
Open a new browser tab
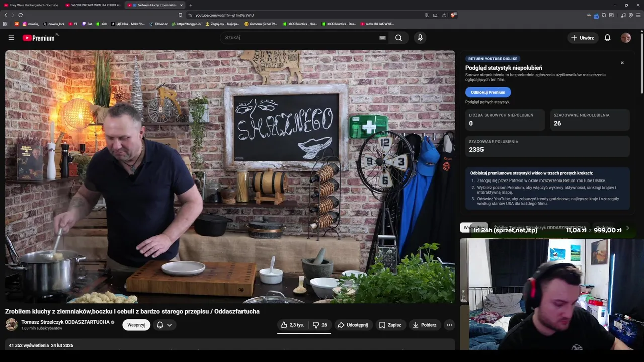click(x=190, y=5)
